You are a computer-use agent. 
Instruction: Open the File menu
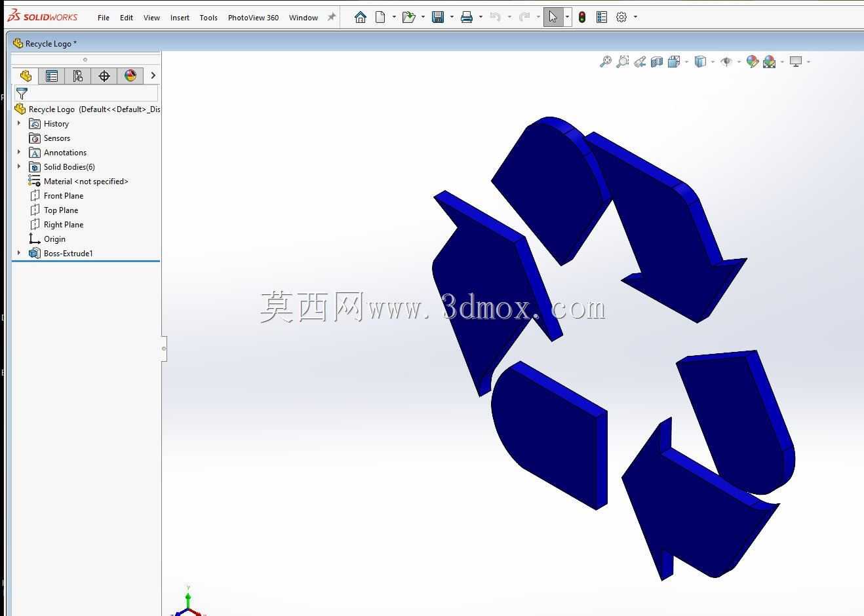104,18
